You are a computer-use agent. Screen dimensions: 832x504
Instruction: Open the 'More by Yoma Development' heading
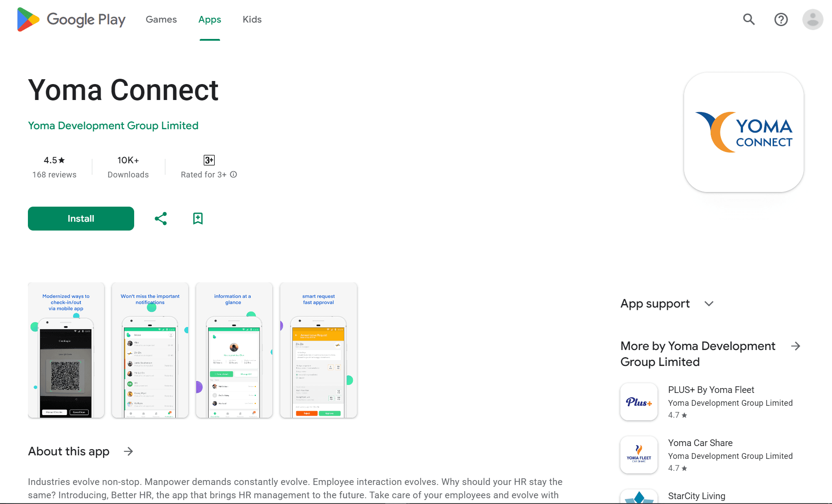pyautogui.click(x=698, y=354)
